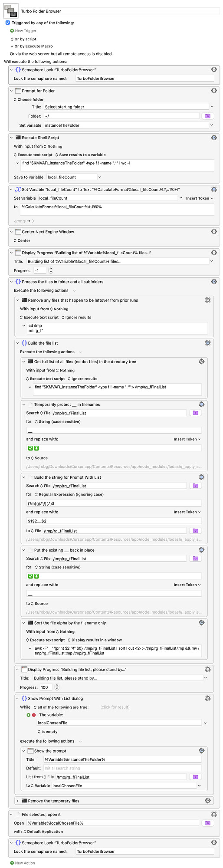Open gear menu for 'please stand by' Display Progress
223x868 pixels.
[207, 669]
